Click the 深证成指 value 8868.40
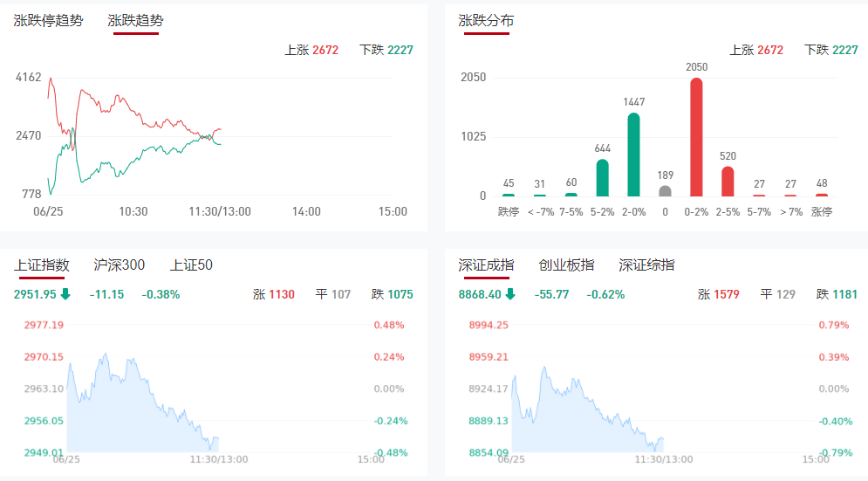The width and height of the screenshot is (868, 481). [480, 294]
